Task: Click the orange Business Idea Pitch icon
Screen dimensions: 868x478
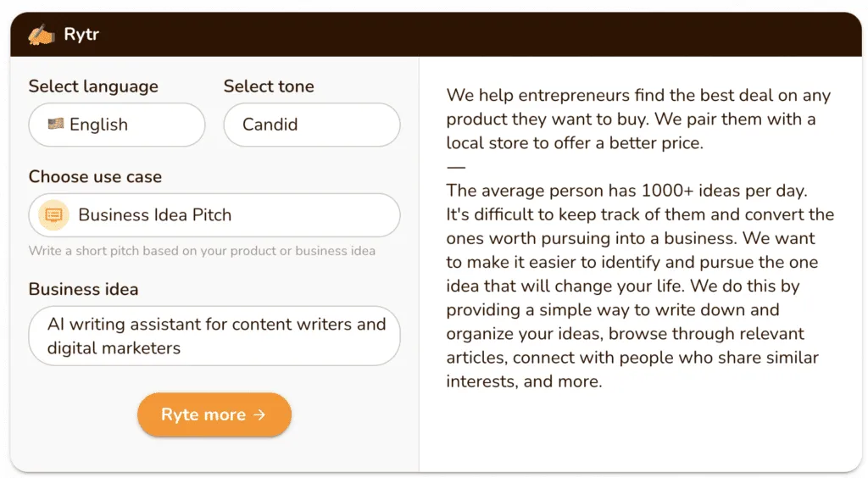Action: [53, 215]
